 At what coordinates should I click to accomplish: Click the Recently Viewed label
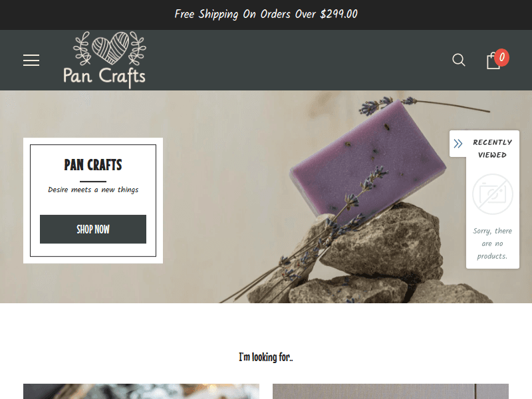click(492, 148)
